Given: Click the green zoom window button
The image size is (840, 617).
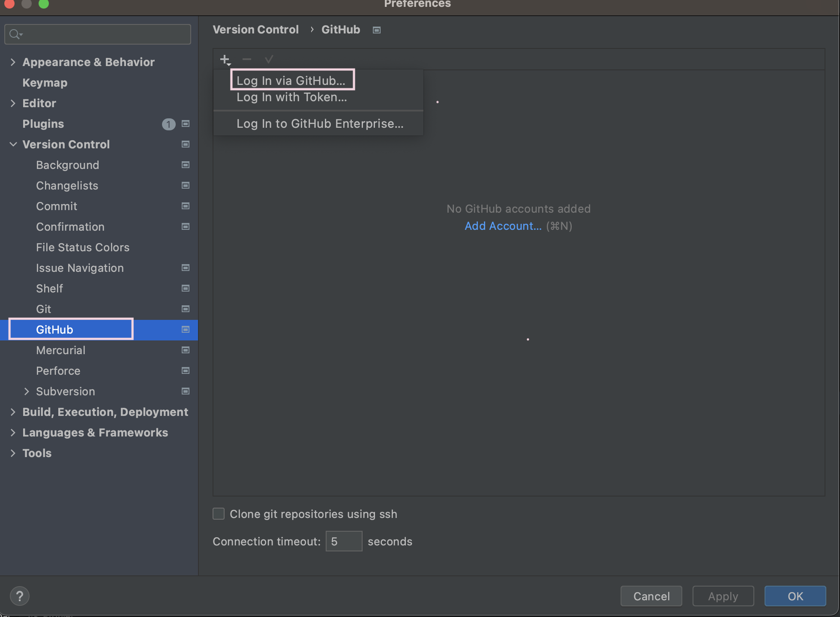Looking at the screenshot, I should (44, 4).
